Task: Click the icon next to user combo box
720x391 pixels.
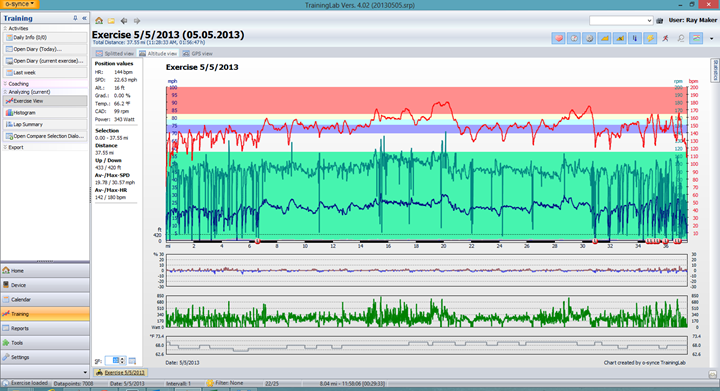Action: coord(660,21)
